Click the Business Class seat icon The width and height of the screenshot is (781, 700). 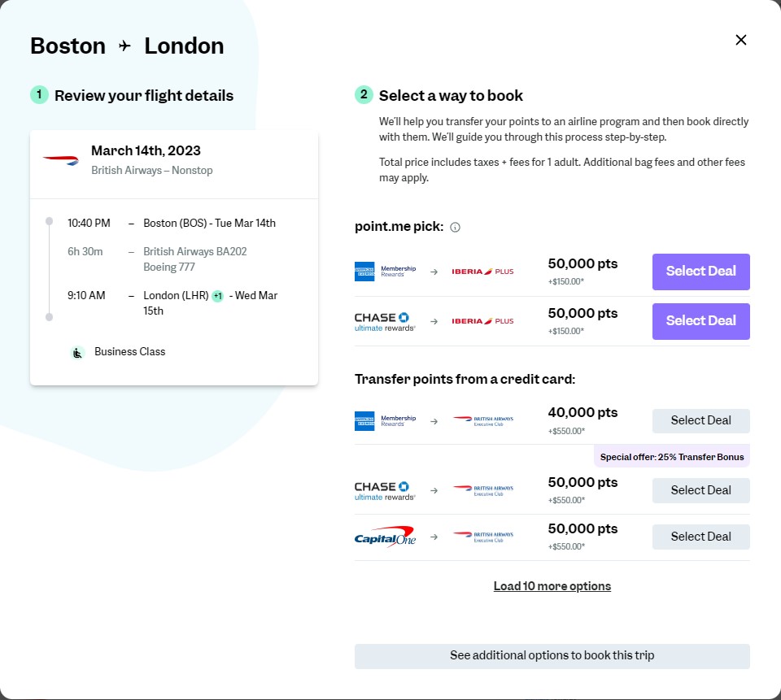(77, 352)
